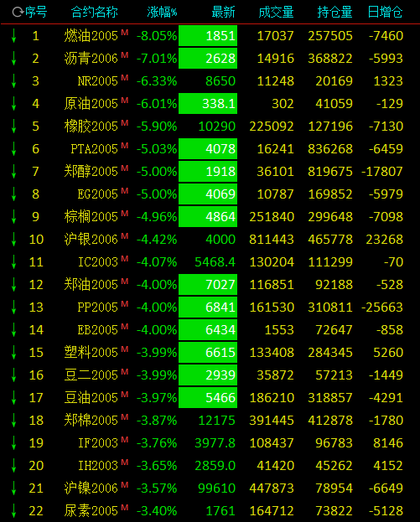Click the M marker next to 沪银2006
The width and height of the screenshot is (420, 522).
tap(125, 236)
